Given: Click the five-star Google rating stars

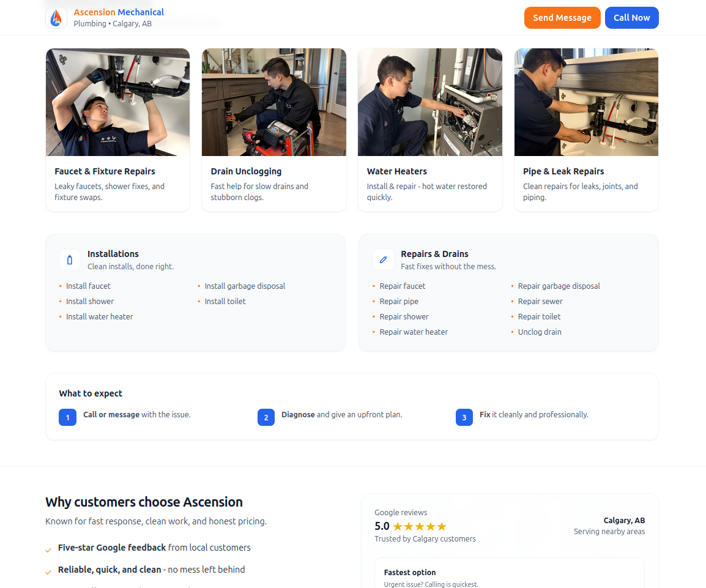Looking at the screenshot, I should pos(420,526).
